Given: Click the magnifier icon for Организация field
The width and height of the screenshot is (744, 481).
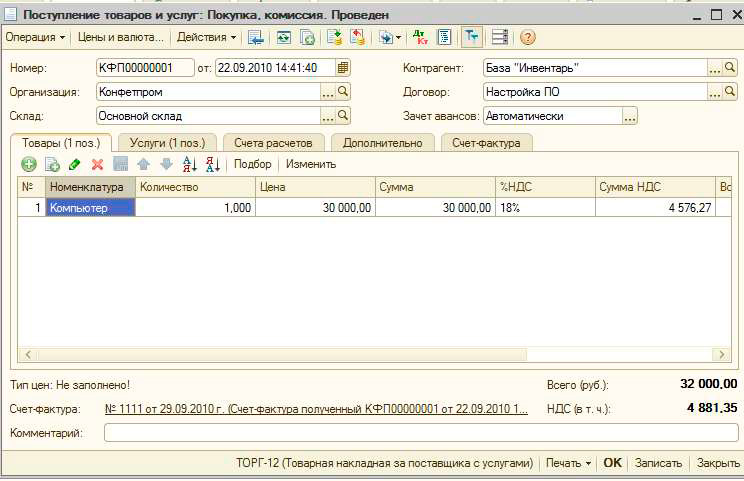Looking at the screenshot, I should tap(343, 91).
